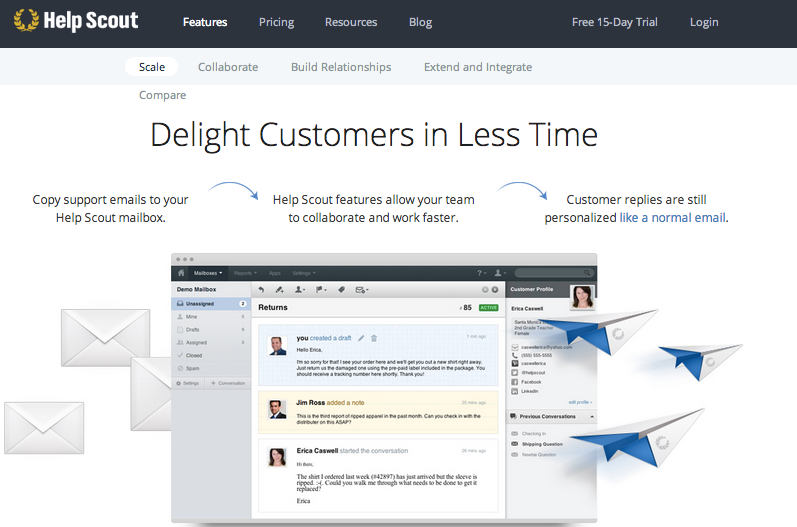Image resolution: width=797 pixels, height=527 pixels.
Task: Expand the Reports dropdown in the preview
Action: (246, 273)
